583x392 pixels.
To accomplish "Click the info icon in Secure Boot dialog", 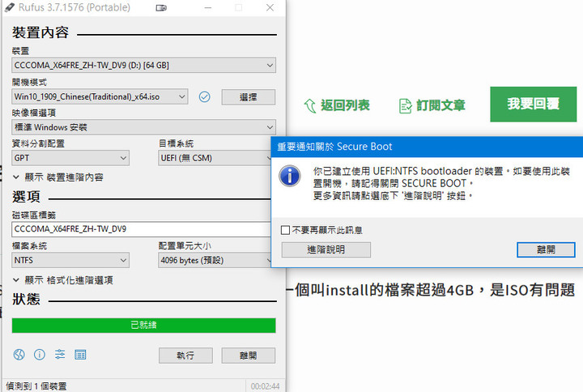I will pyautogui.click(x=290, y=176).
